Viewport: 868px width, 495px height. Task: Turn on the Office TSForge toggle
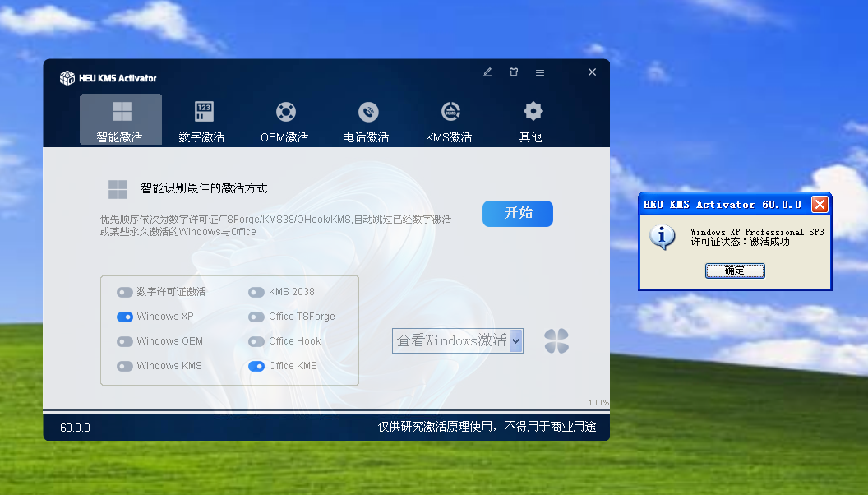256,317
